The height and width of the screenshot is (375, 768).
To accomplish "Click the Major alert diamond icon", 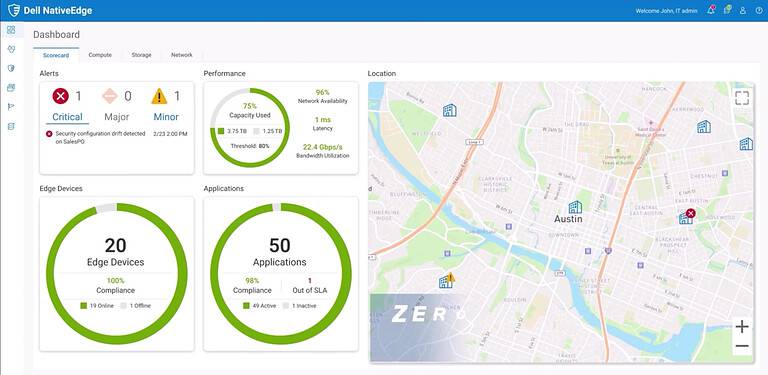I will (110, 96).
